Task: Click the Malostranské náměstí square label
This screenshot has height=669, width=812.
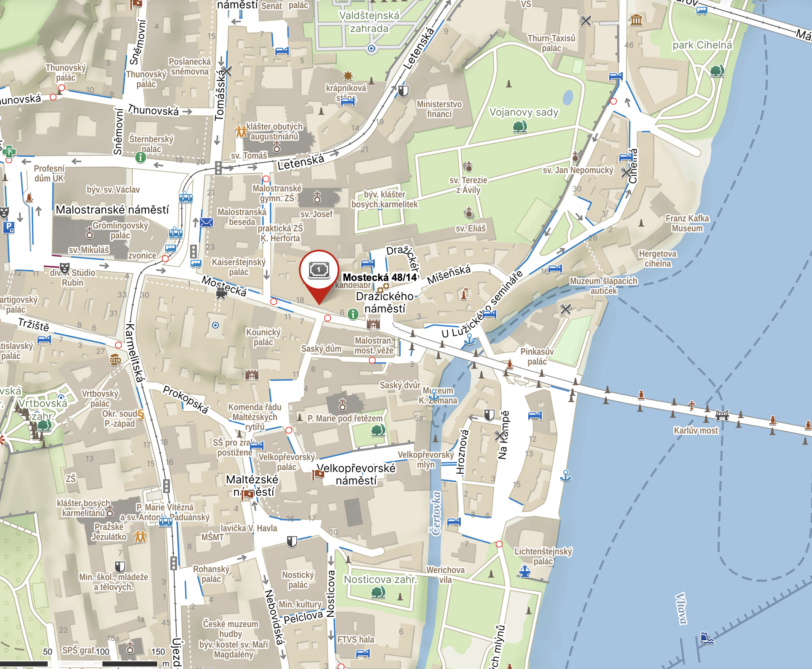Action: 112,210
